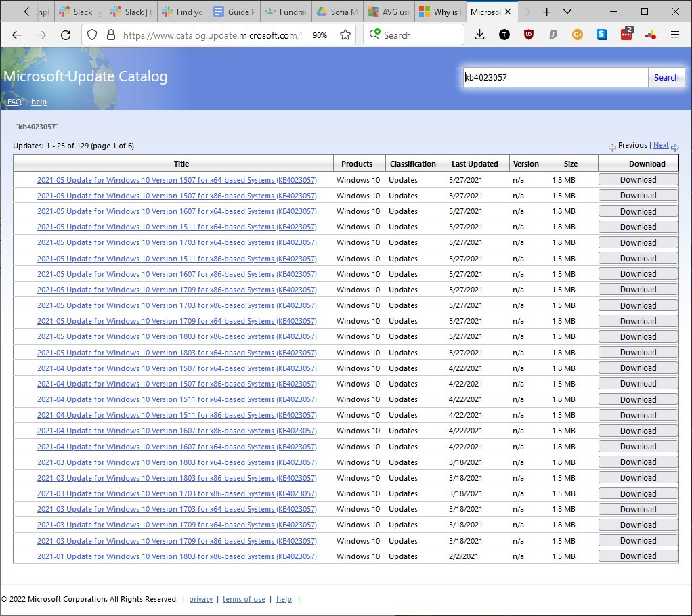Click the colorful shapes extension icon

coord(651,35)
